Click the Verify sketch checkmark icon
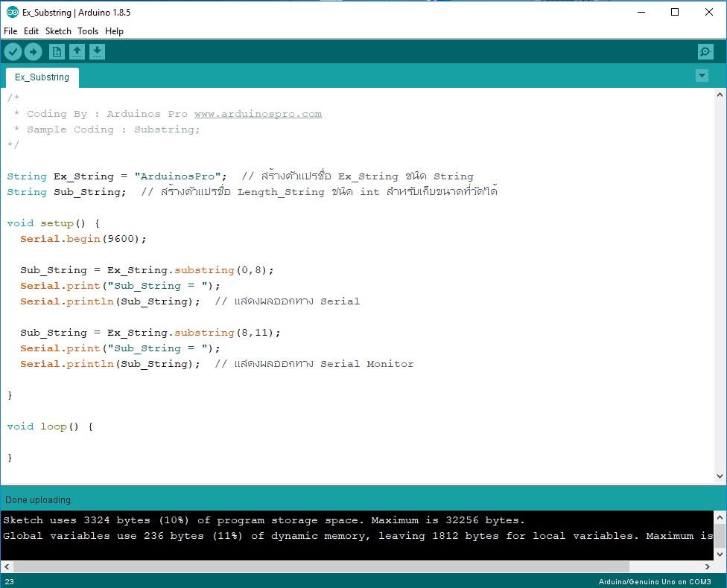 [x=13, y=51]
